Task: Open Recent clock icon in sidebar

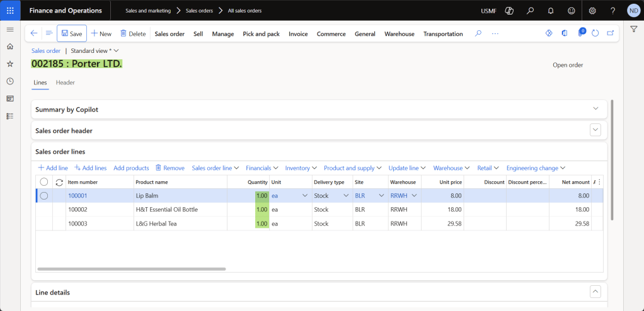Action: pos(9,81)
